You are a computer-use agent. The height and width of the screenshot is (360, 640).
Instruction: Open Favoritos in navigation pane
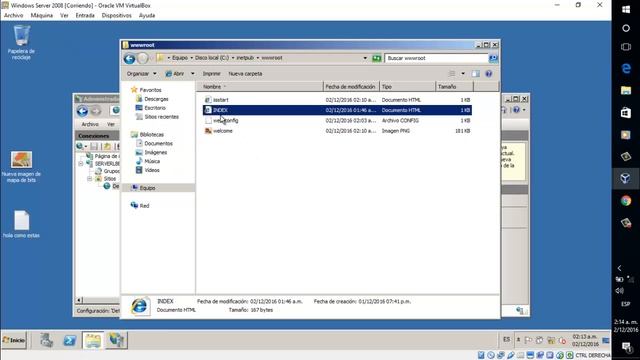click(150, 90)
